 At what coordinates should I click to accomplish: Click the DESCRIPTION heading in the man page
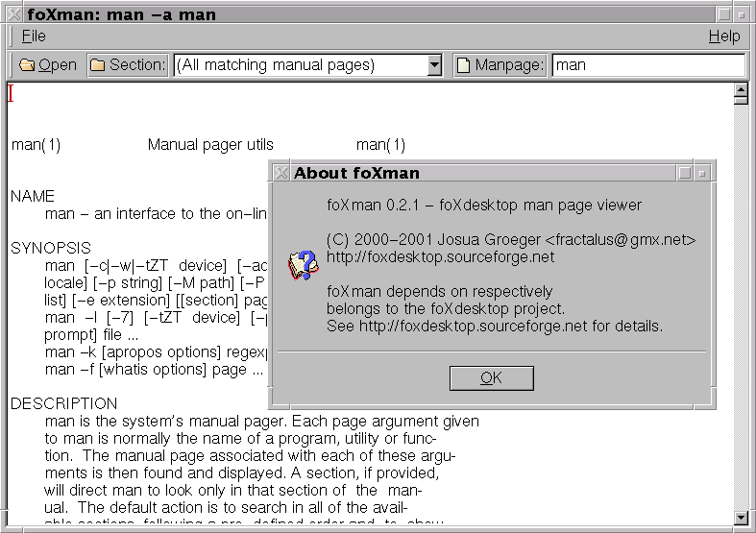(x=63, y=403)
